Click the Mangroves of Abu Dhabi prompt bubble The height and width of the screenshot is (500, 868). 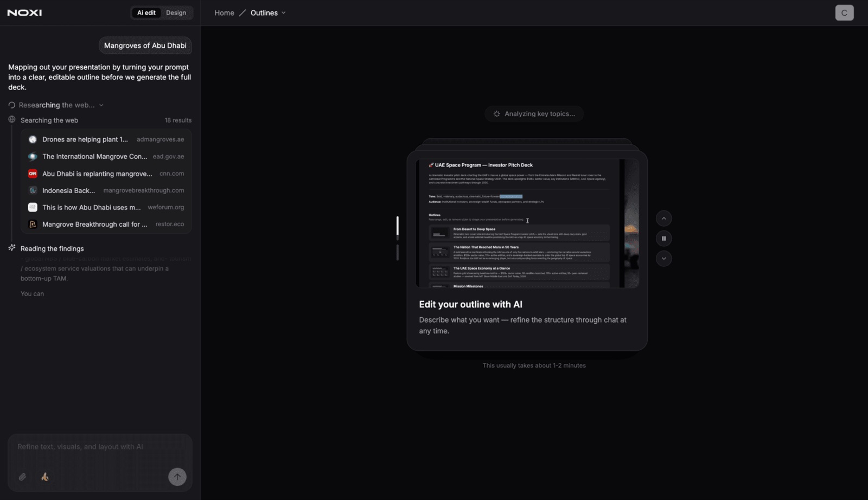pos(145,46)
